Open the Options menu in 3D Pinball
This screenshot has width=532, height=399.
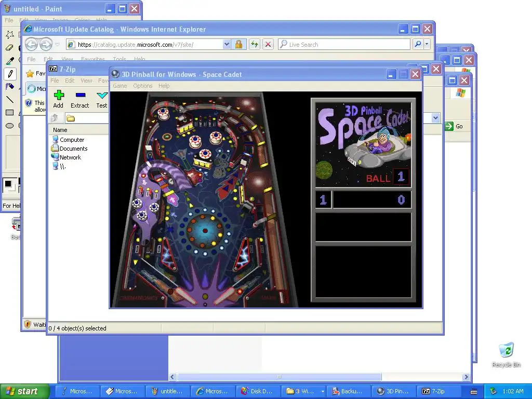click(142, 86)
